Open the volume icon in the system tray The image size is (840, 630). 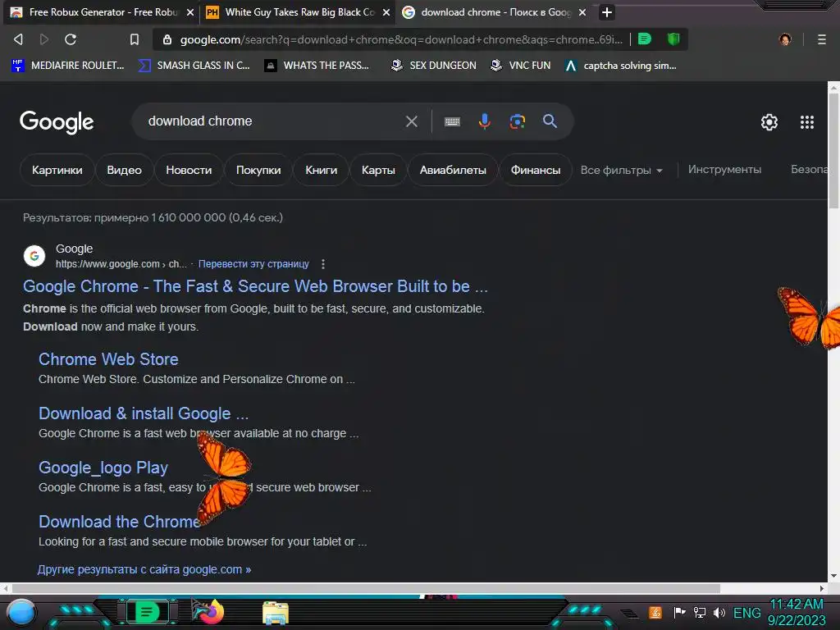coord(719,612)
